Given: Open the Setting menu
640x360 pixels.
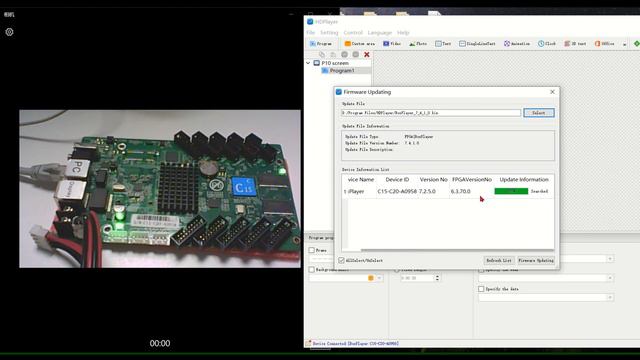Looking at the screenshot, I should [329, 33].
